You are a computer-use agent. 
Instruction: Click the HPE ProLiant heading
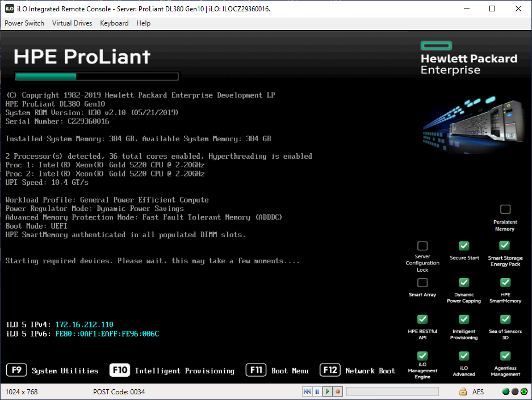82,56
